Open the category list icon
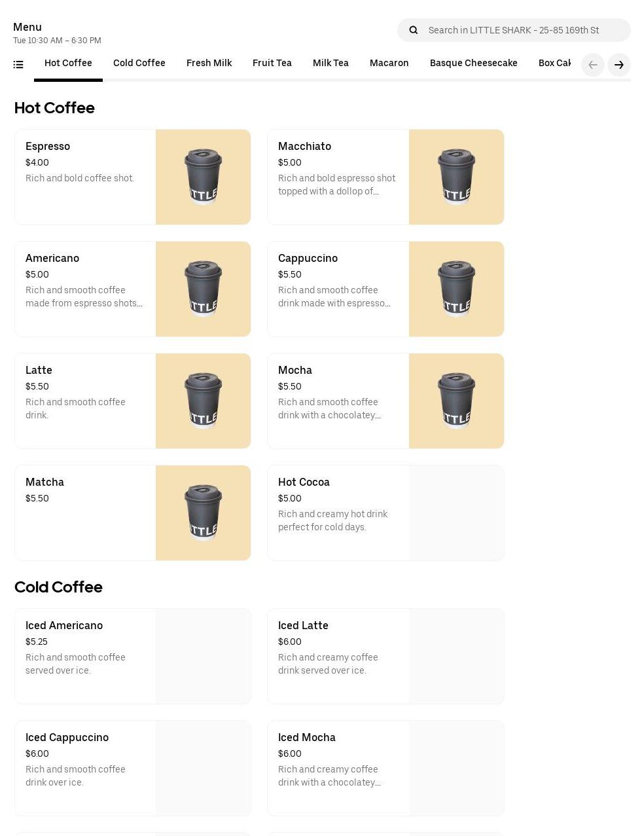The width and height of the screenshot is (644, 836). pos(18,64)
